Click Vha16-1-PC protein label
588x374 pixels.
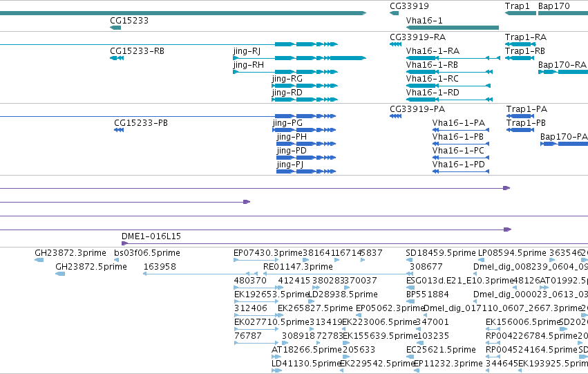[458, 151]
